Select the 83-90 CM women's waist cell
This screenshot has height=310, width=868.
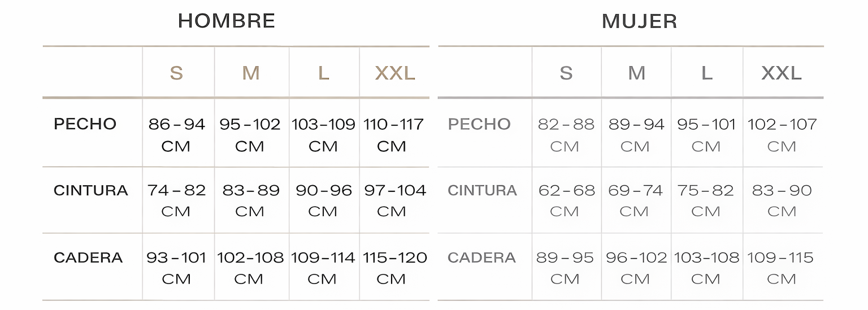pyautogui.click(x=782, y=200)
